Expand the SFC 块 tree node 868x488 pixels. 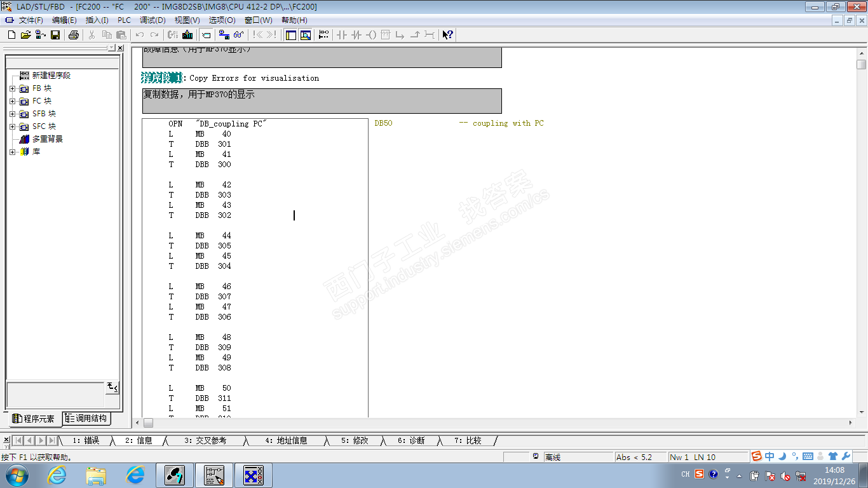(x=12, y=126)
